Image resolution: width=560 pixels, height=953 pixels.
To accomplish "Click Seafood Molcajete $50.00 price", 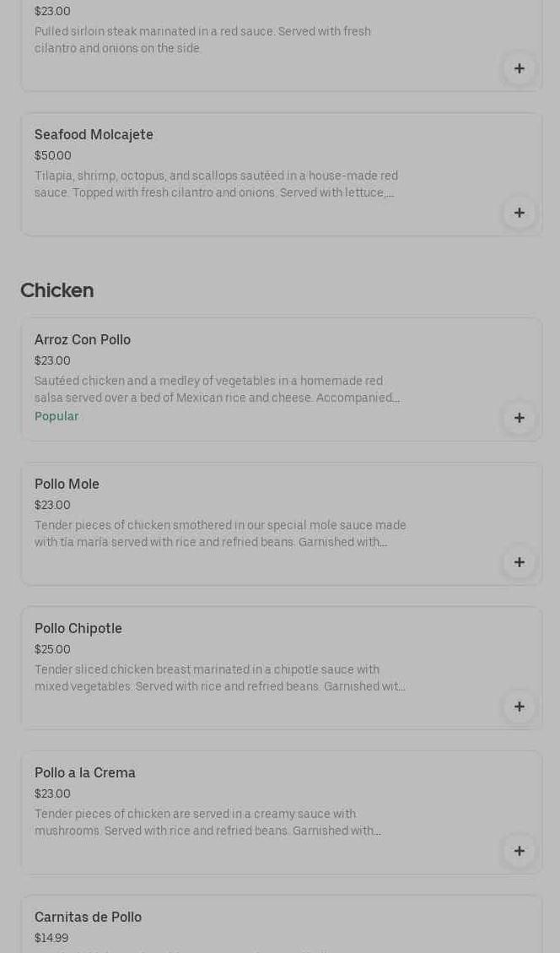I will [x=53, y=156].
